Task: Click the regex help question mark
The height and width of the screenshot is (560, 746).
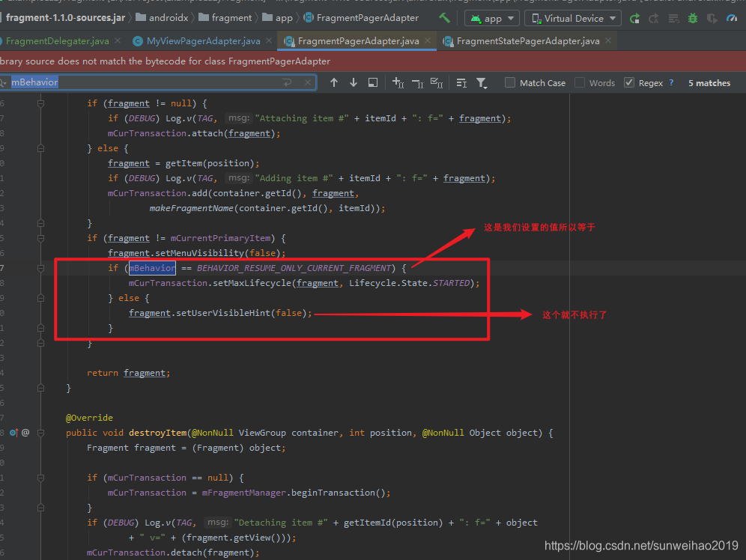Action: tap(671, 82)
